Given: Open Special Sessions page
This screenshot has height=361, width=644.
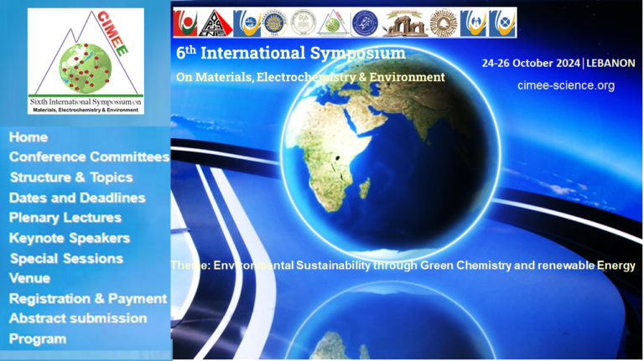Looking at the screenshot, I should tap(66, 258).
